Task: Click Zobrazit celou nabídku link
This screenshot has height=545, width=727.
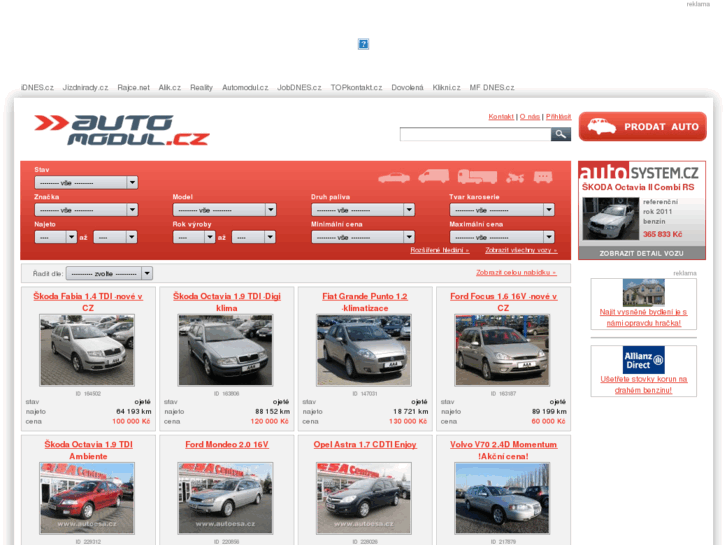Action: [x=516, y=272]
